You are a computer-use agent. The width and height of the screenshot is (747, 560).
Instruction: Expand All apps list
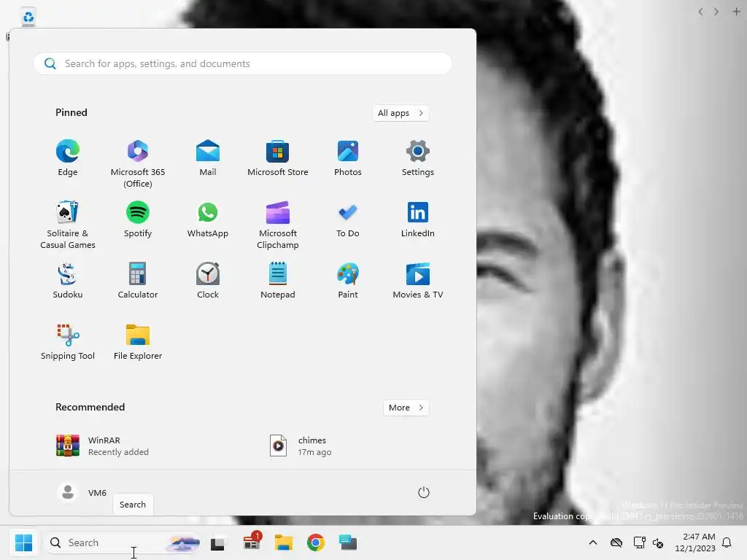(x=400, y=113)
